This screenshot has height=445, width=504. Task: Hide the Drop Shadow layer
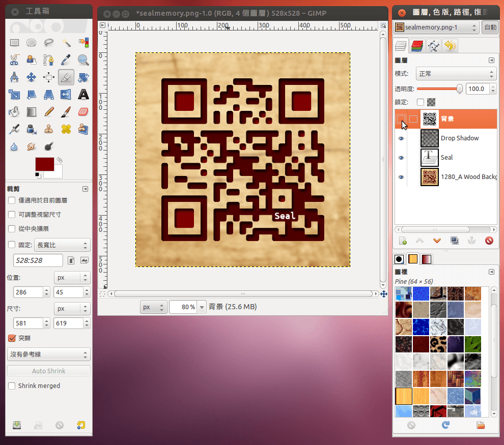point(401,138)
